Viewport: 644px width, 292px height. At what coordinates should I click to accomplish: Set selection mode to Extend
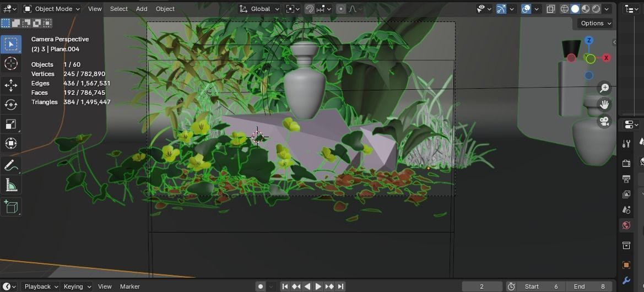point(15,23)
